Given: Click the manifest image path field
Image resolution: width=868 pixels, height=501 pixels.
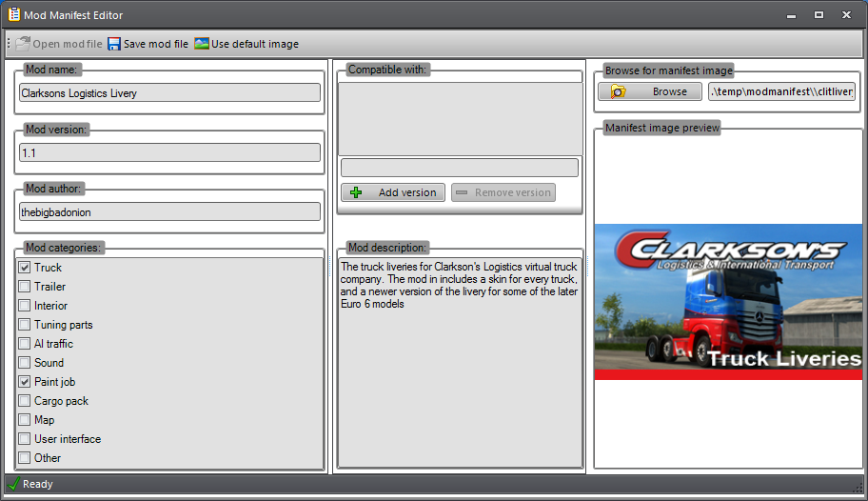Looking at the screenshot, I should [781, 91].
